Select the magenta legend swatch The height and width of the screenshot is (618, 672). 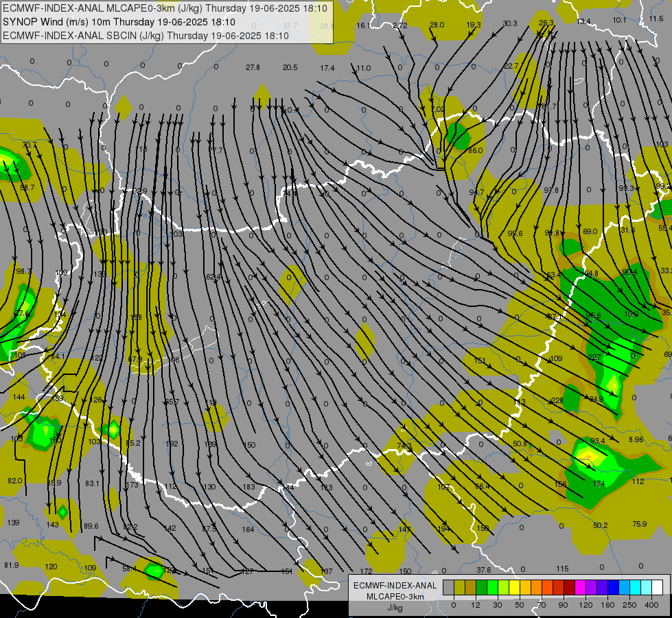[x=580, y=587]
